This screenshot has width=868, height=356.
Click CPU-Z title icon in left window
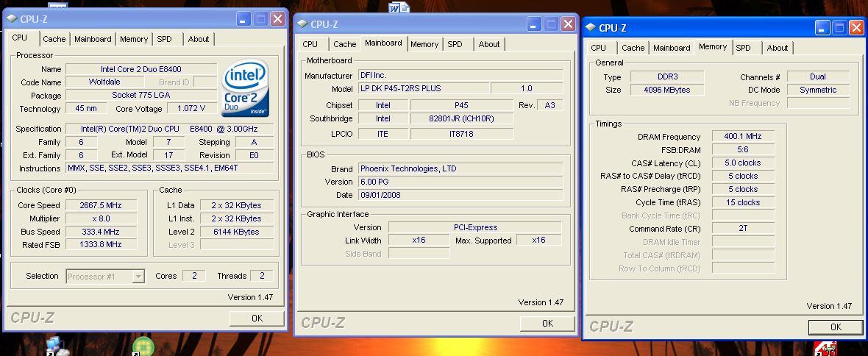12,18
